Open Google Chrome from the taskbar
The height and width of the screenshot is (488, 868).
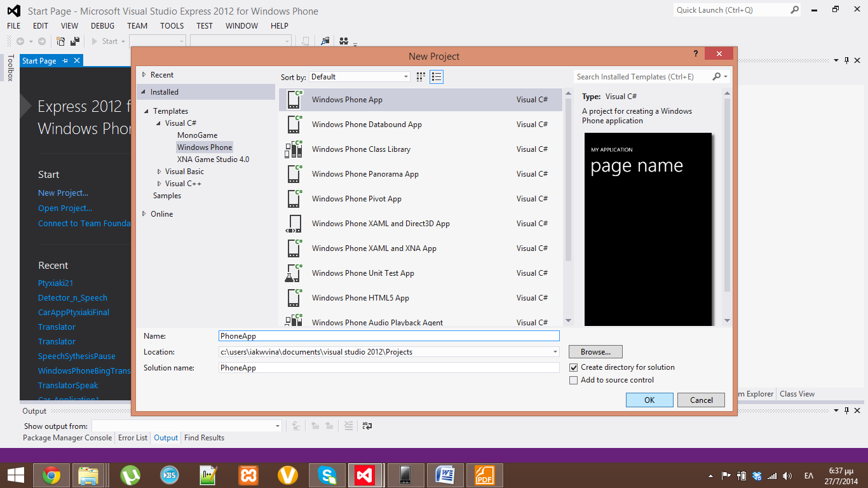pos(51,475)
